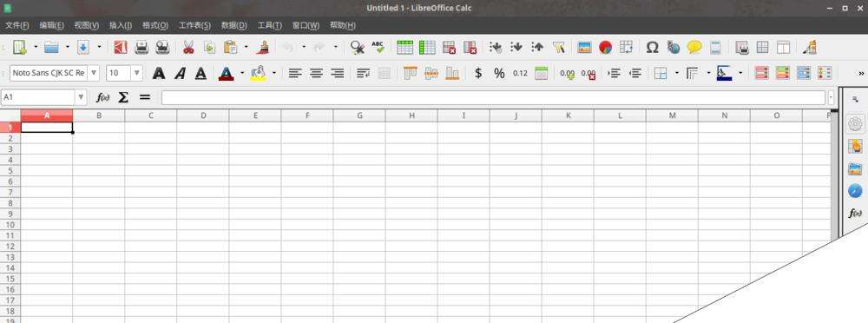This screenshot has width=868, height=323.
Task: Open the 视图(V) menu
Action: [86, 25]
